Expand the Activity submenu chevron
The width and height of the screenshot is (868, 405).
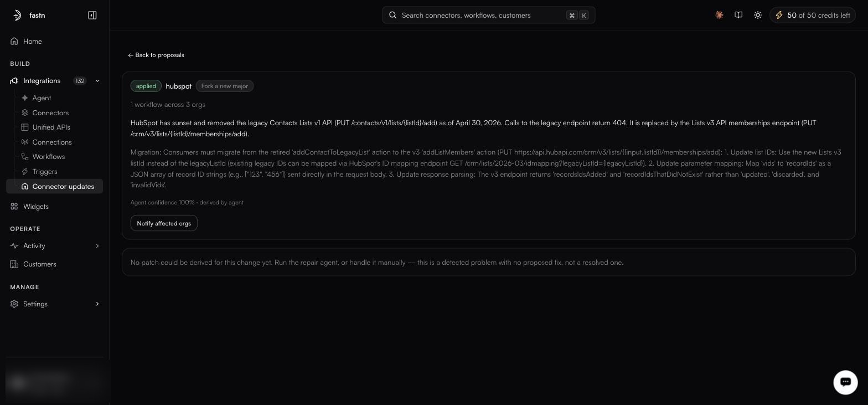(97, 246)
